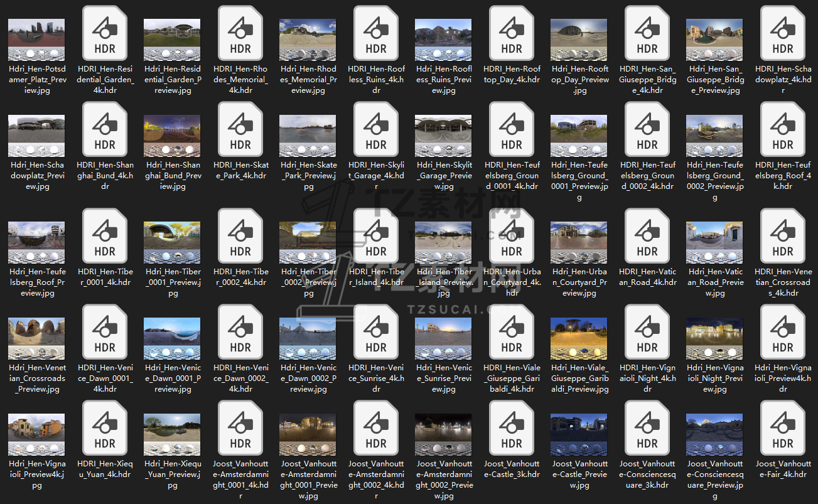Click the Urban_Courtyard preview thumbnail
Image resolution: width=818 pixels, height=504 pixels.
coord(579,242)
